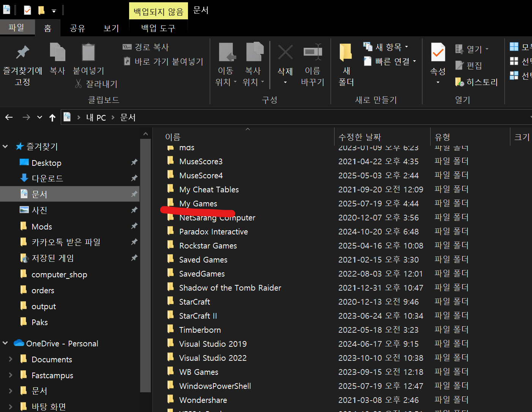Click the navigation pane scroll-up arrow
Image resolution: width=532 pixels, height=412 pixels.
click(x=145, y=134)
